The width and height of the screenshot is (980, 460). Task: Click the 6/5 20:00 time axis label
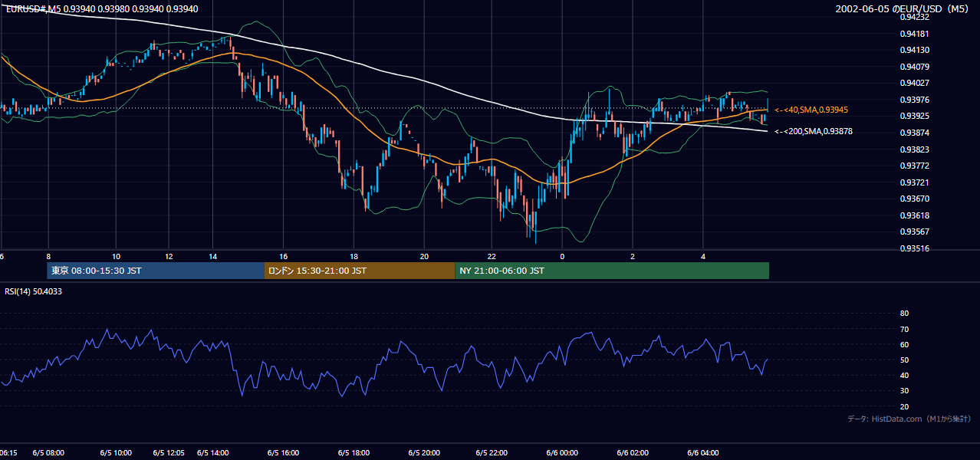click(x=424, y=452)
